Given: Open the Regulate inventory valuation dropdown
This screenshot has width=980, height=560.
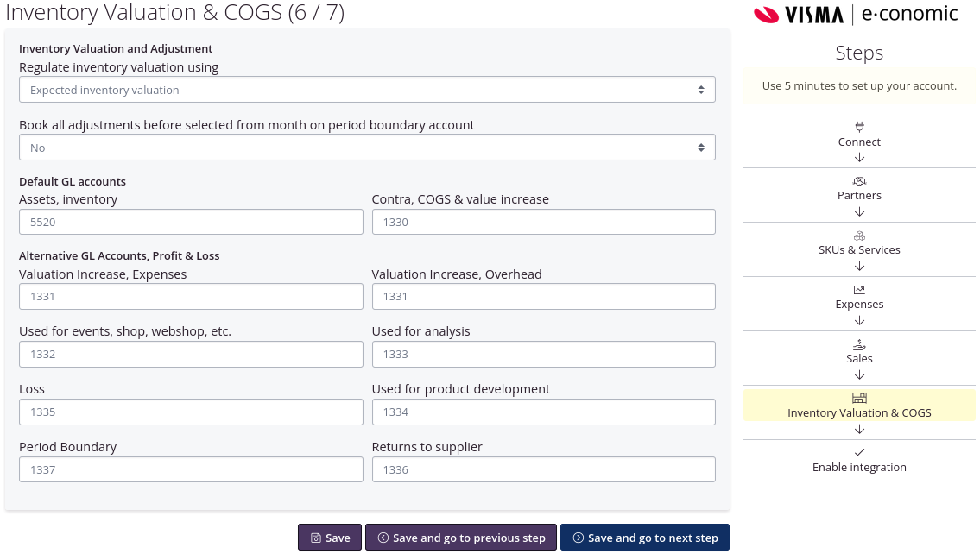Looking at the screenshot, I should pyautogui.click(x=367, y=90).
